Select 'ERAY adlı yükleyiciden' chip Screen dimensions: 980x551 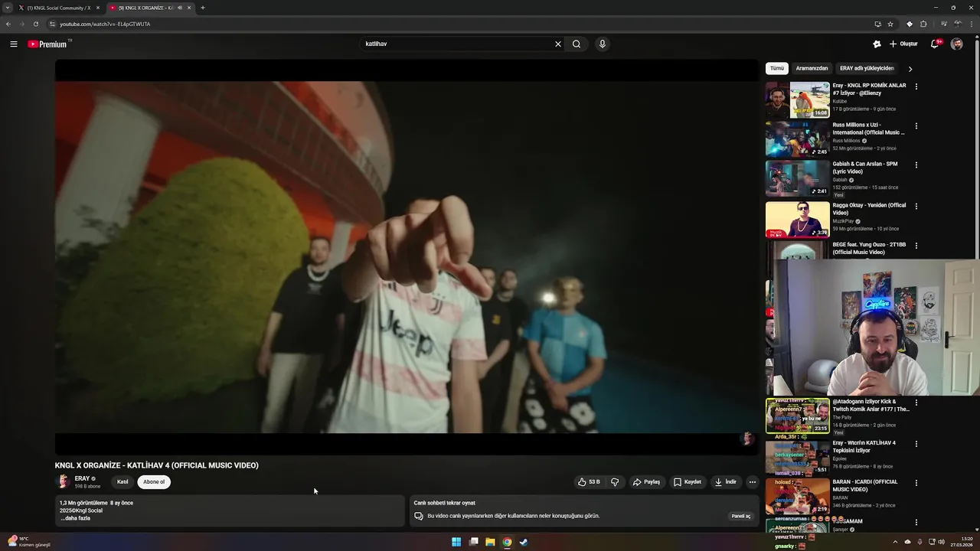867,68
